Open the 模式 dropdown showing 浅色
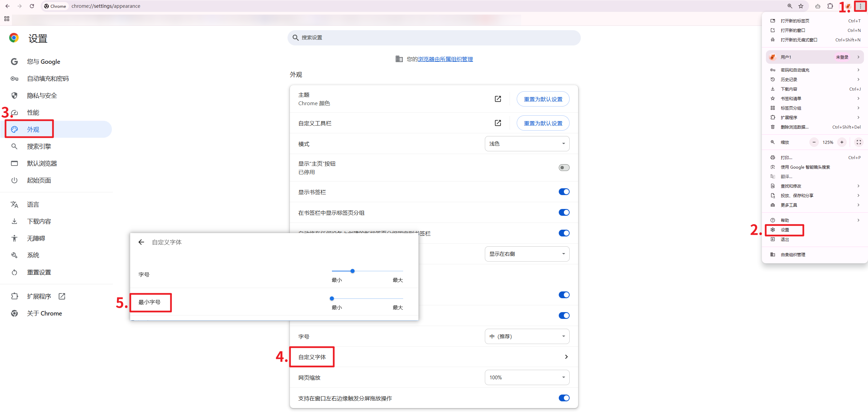 point(527,144)
